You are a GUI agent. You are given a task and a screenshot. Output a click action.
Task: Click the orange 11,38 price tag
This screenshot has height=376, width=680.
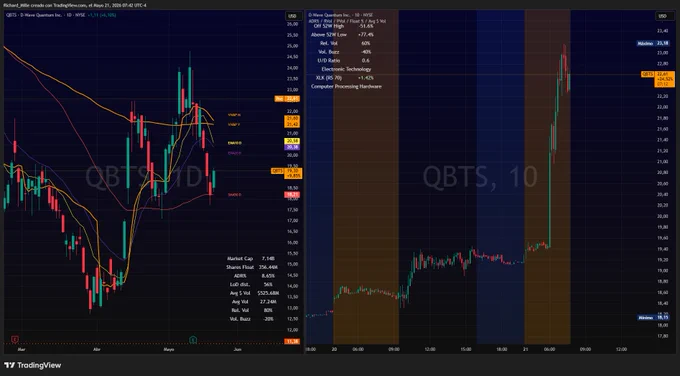click(x=292, y=341)
